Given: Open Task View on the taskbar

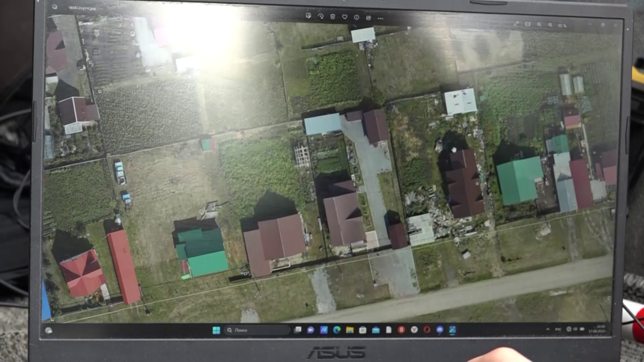Looking at the screenshot, I should 298,330.
